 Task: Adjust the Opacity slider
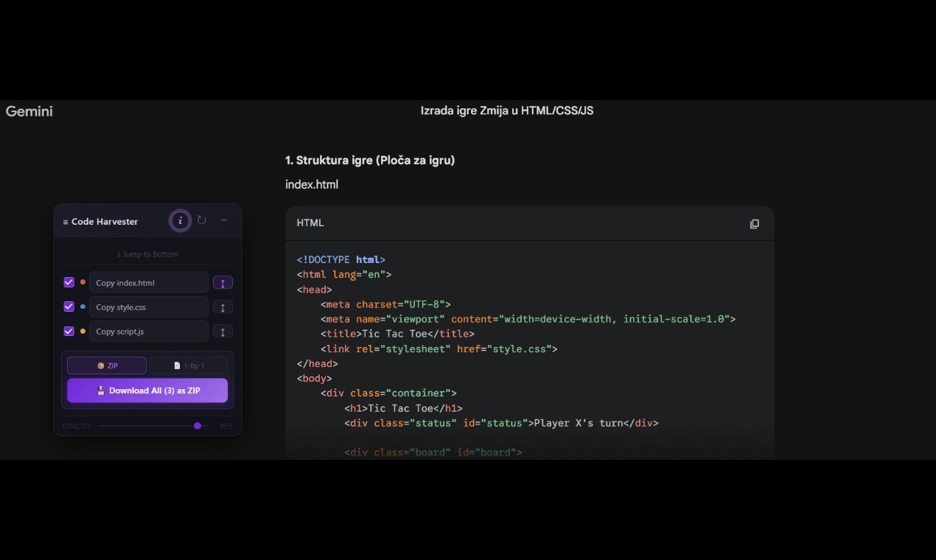coord(197,426)
